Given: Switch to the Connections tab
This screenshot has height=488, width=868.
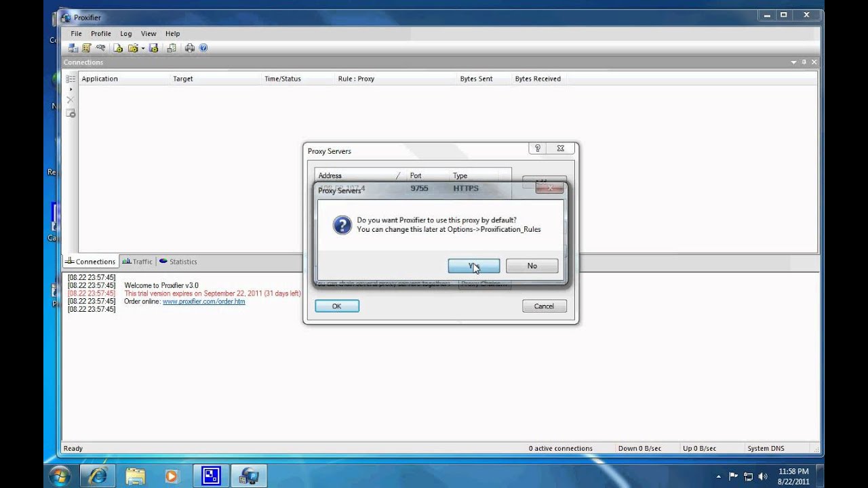Looking at the screenshot, I should [90, 262].
